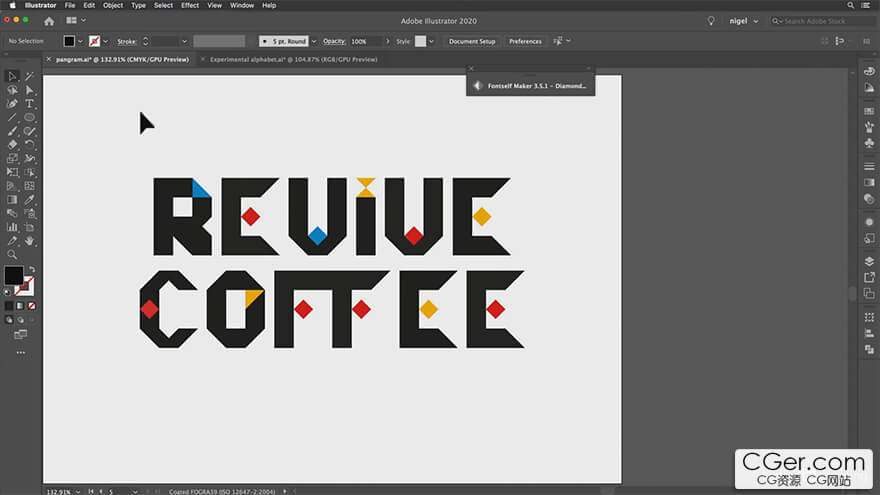The image size is (880, 495).
Task: Switch to Experimental alphabet.ai tab
Action: coord(293,59)
